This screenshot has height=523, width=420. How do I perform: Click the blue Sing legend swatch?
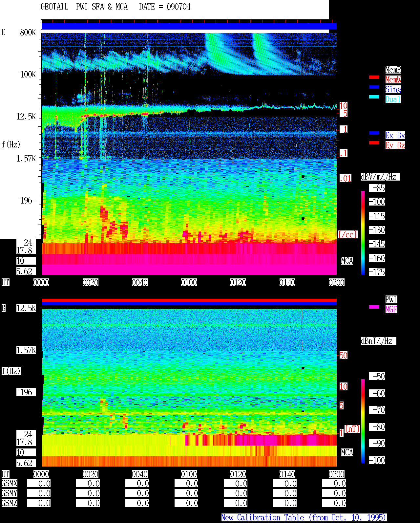pyautogui.click(x=374, y=87)
